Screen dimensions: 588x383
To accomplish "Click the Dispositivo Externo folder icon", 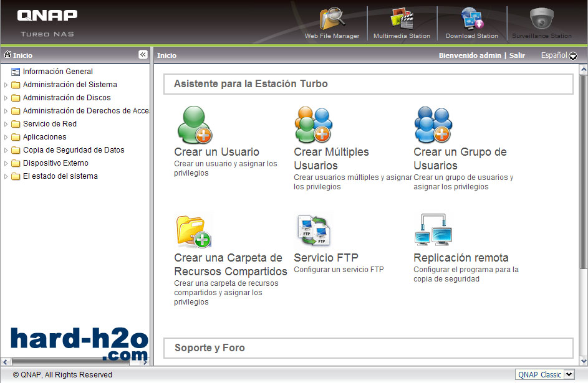I will coord(16,163).
